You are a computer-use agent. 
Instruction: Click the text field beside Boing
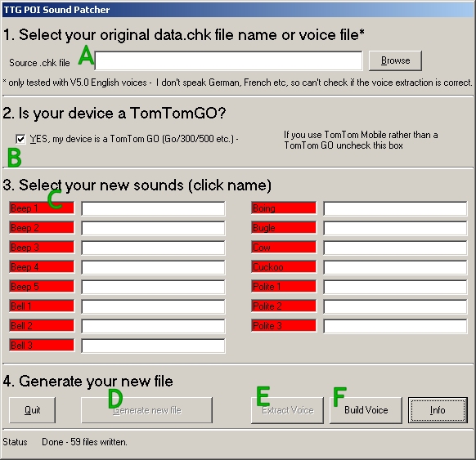click(395, 208)
